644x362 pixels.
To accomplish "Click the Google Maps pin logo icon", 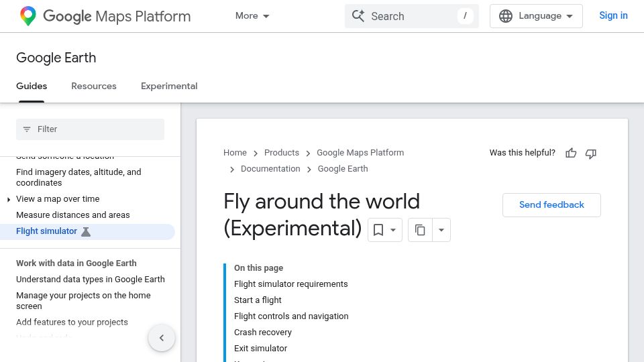I will pos(28,16).
